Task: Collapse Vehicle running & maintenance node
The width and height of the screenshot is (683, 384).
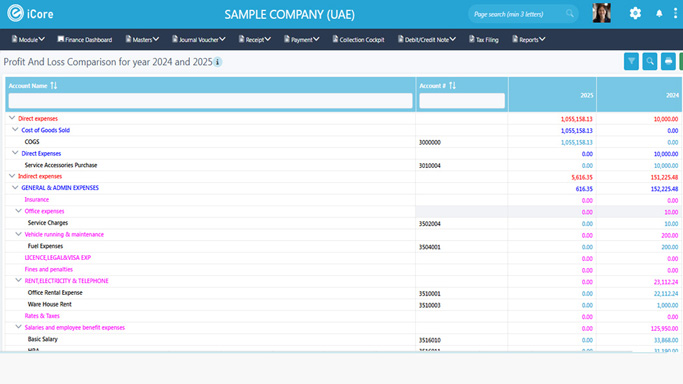Action: click(x=18, y=234)
